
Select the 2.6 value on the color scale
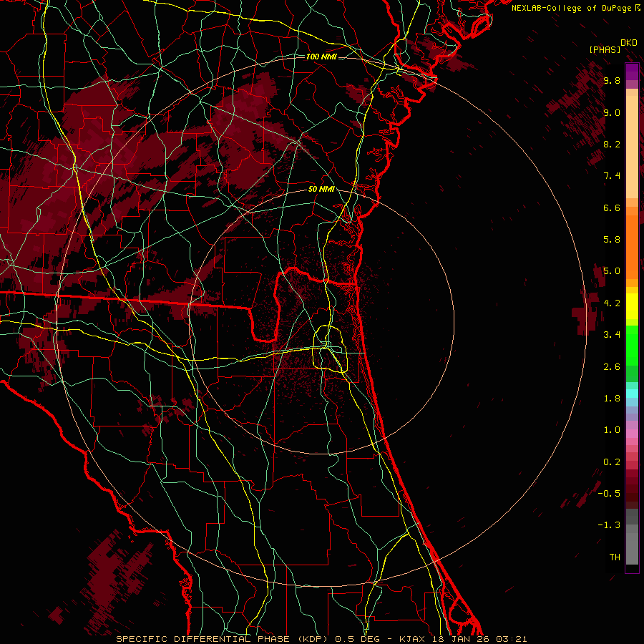[x=612, y=367]
